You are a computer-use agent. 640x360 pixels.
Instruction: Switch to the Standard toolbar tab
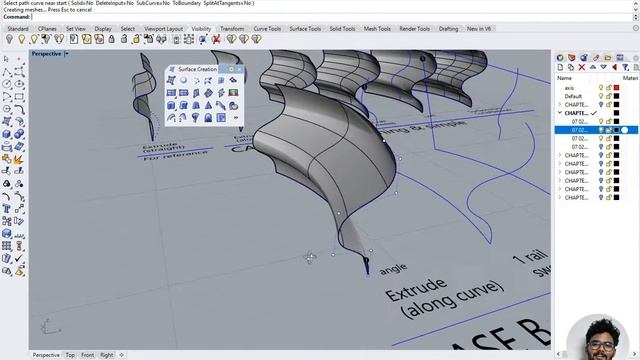click(18, 29)
